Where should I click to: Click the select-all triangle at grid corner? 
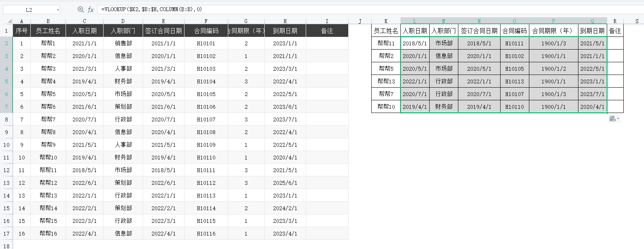point(10,21)
